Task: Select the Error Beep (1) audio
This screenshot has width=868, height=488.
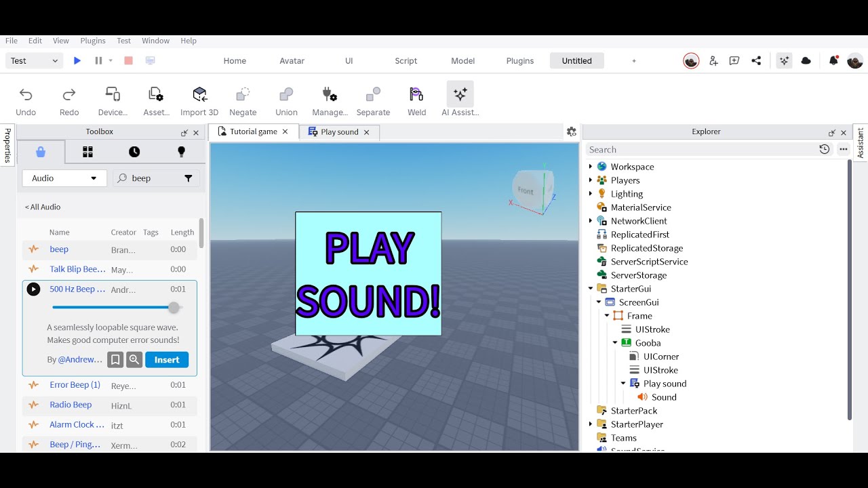Action: pos(75,385)
